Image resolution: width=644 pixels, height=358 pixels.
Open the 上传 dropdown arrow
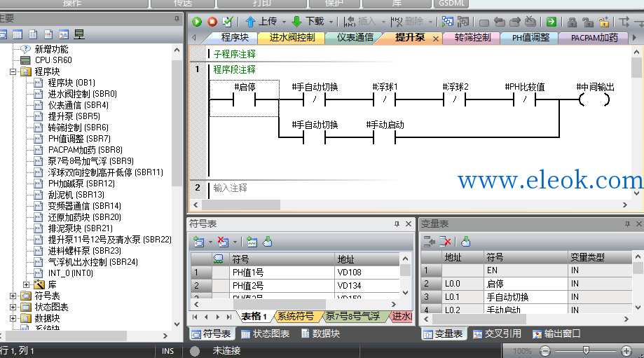tap(284, 22)
